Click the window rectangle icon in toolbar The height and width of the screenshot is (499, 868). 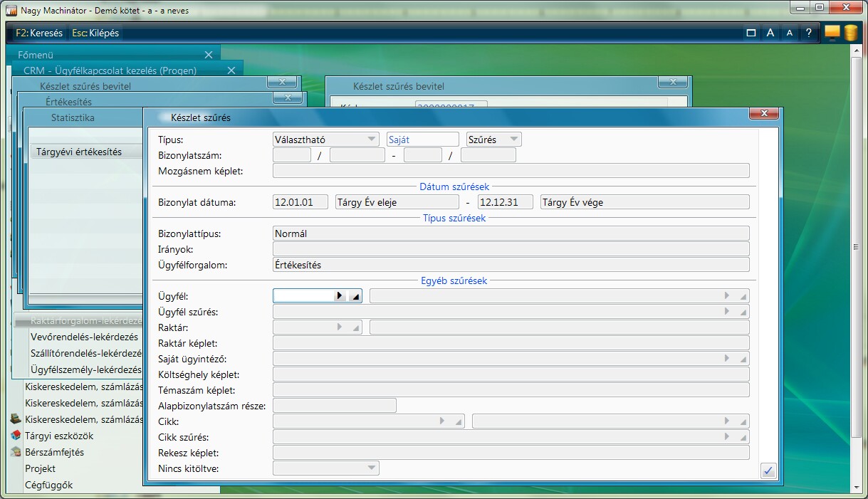pyautogui.click(x=751, y=33)
